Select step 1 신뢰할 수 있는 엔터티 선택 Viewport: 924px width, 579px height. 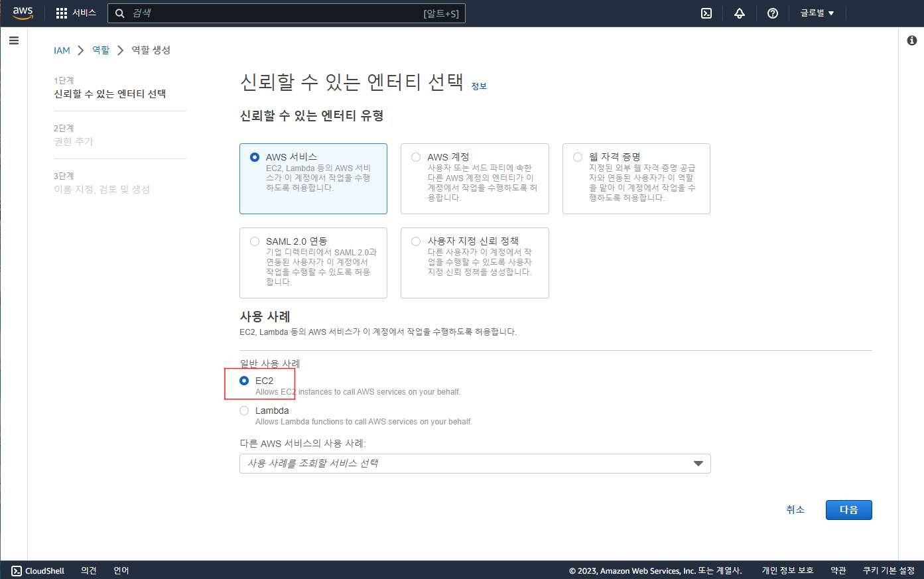click(110, 94)
